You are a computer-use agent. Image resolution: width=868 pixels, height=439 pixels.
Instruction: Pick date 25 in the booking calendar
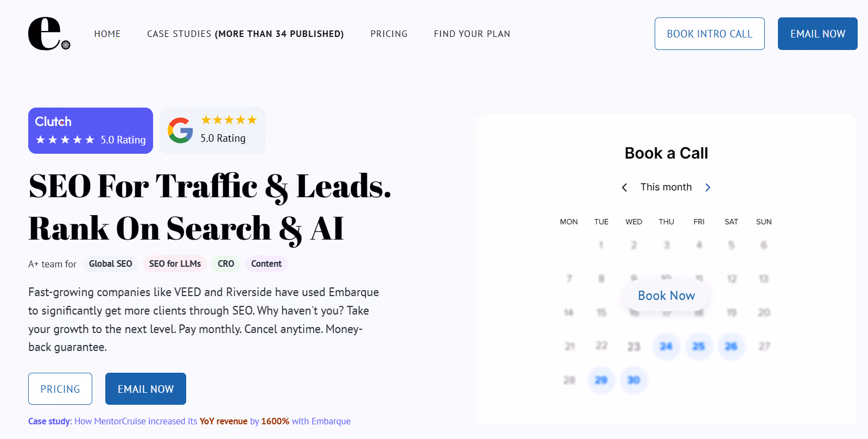pyautogui.click(x=699, y=346)
